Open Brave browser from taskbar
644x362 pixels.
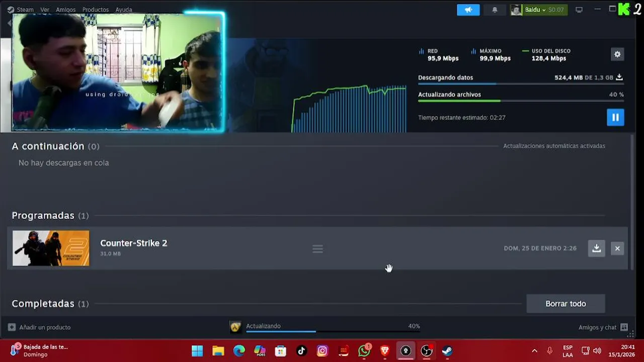[x=385, y=350]
